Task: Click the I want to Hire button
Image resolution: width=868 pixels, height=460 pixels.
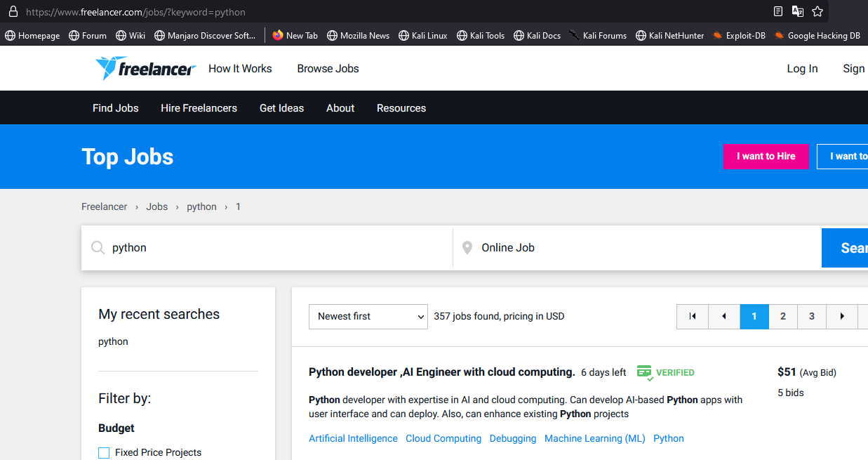Action: pyautogui.click(x=766, y=157)
